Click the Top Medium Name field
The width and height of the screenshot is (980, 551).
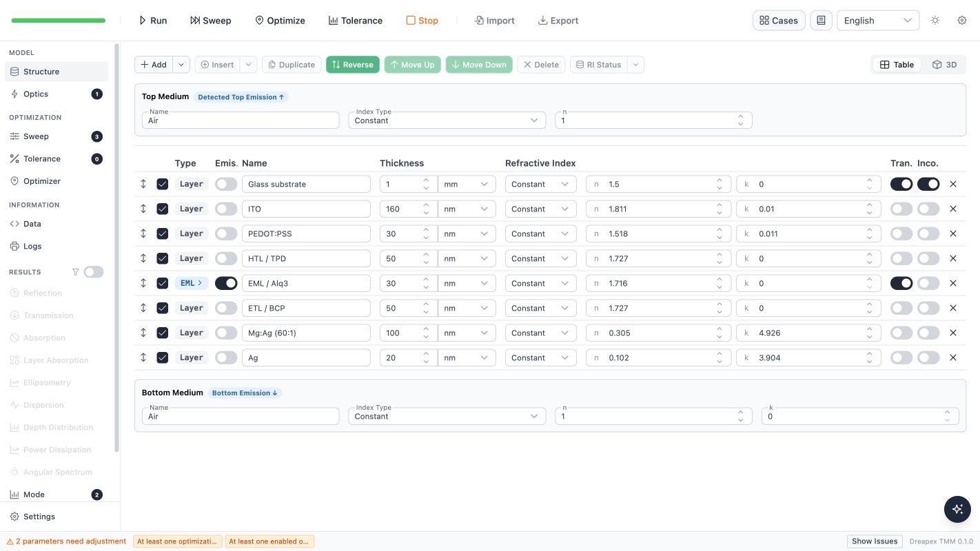point(241,121)
